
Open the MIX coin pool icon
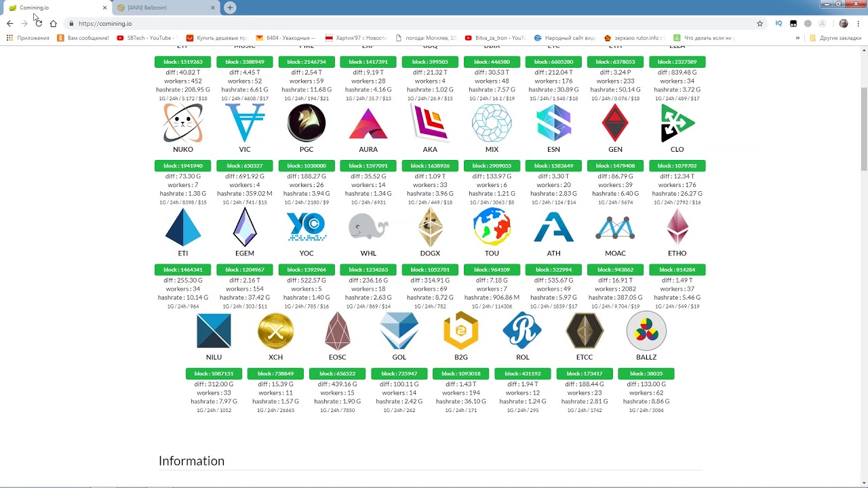[492, 123]
